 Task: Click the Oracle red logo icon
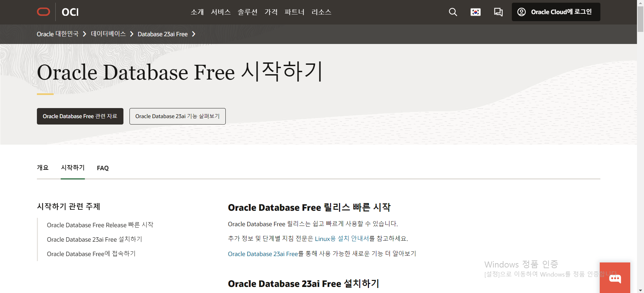coord(44,12)
